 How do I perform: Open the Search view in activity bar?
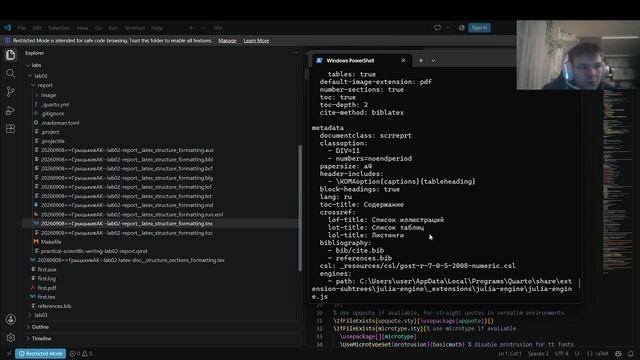pos(11,73)
